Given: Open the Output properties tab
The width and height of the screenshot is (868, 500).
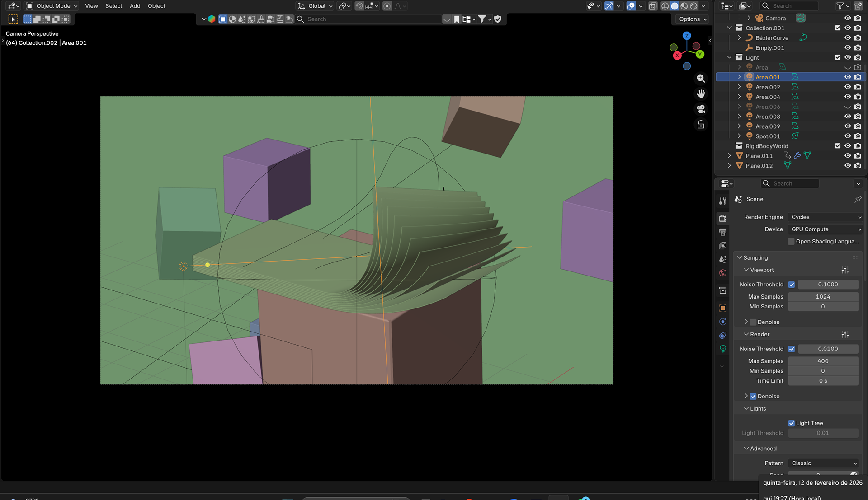Looking at the screenshot, I should [x=723, y=232].
